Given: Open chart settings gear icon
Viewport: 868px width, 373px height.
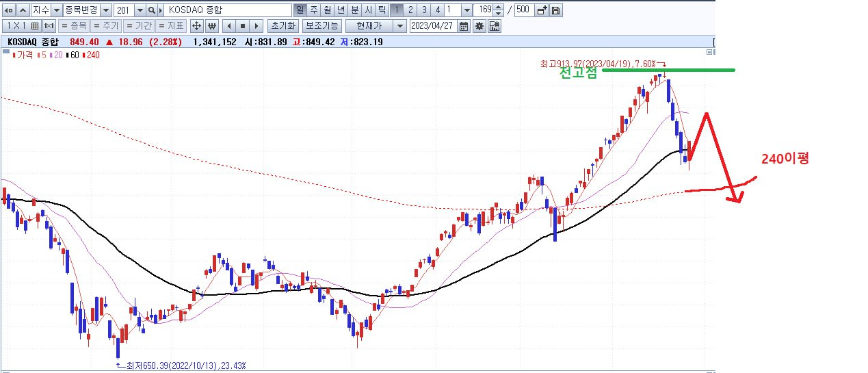Looking at the screenshot, I should [x=479, y=26].
